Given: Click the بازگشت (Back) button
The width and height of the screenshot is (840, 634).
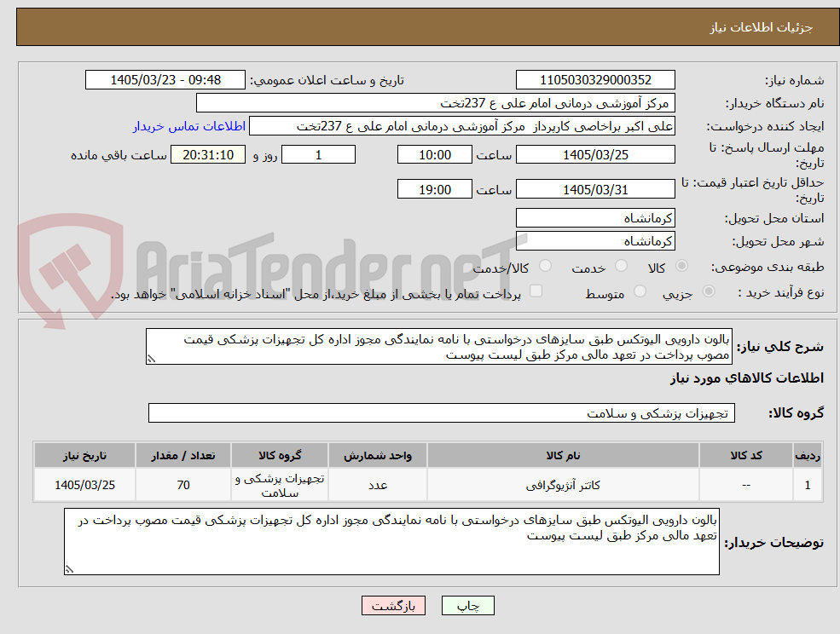Looking at the screenshot, I should pos(393,606).
